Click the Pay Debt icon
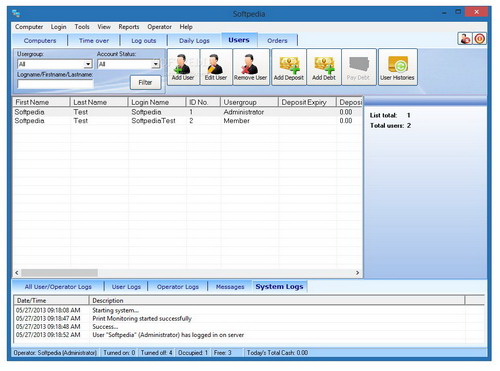This screenshot has height=371, width=500. tap(359, 67)
